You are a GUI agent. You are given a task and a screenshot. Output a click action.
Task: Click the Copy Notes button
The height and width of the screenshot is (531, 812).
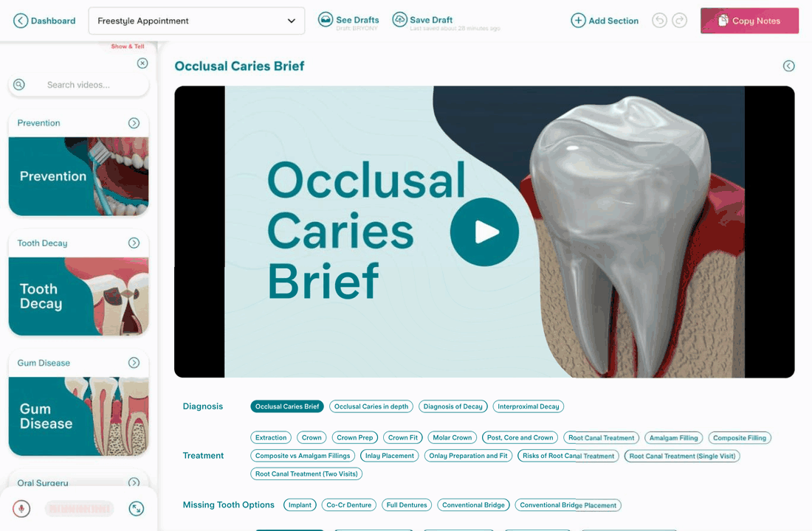pyautogui.click(x=749, y=21)
